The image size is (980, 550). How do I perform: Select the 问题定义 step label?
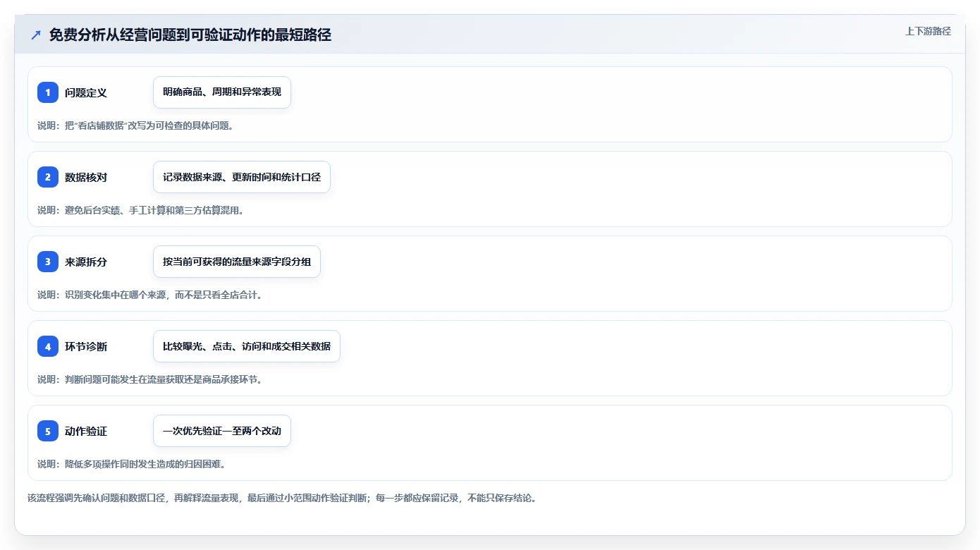(86, 92)
